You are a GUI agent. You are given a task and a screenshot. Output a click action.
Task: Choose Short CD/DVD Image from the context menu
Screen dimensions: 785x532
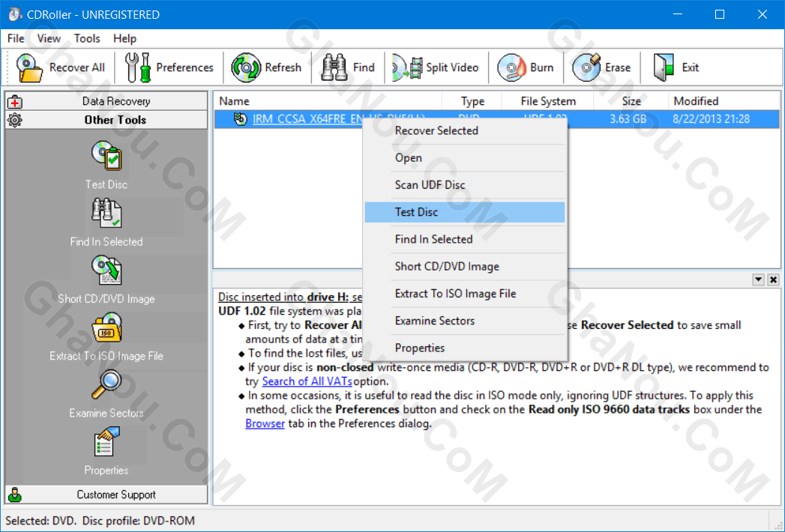tap(465, 266)
